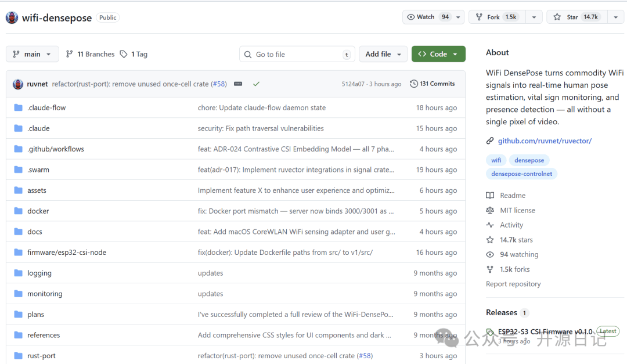Screen dimensions: 627x364
Task: Open the Readme from the About sidebar
Action: [x=512, y=196]
